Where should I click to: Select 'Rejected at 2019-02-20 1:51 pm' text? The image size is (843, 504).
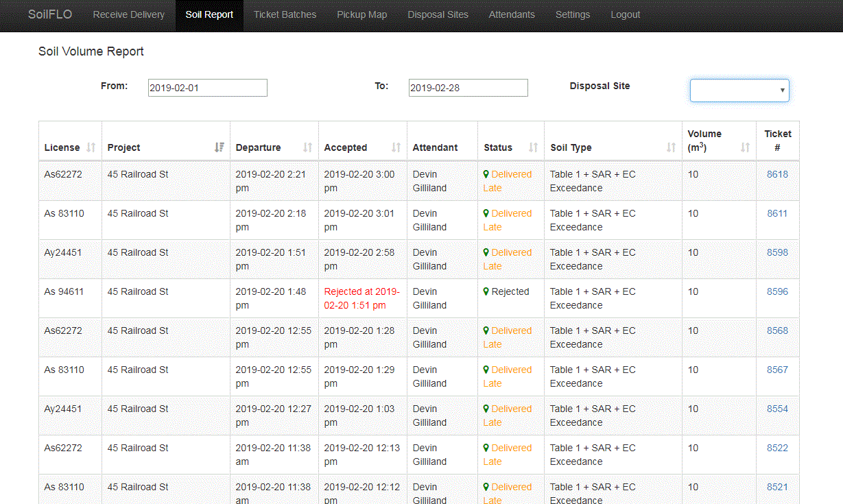click(361, 298)
